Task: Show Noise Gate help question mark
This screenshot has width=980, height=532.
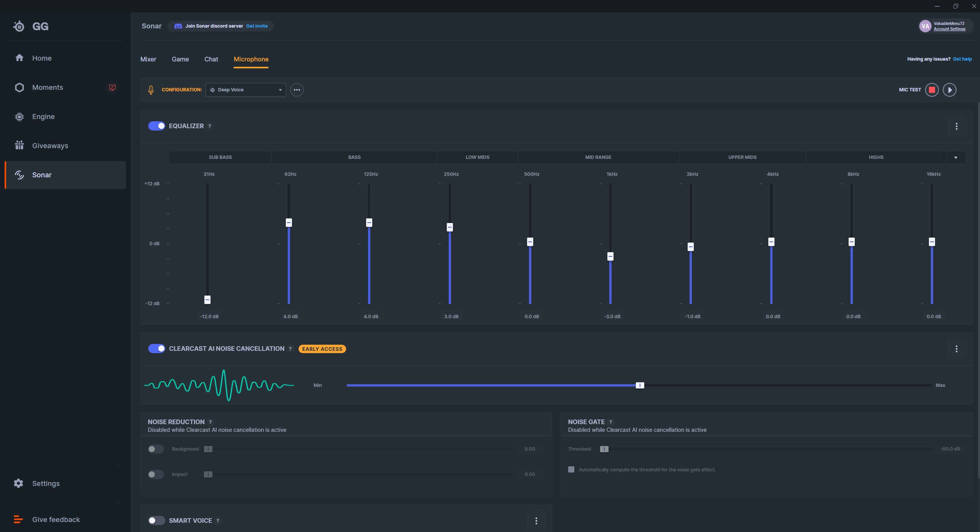Action: point(610,422)
